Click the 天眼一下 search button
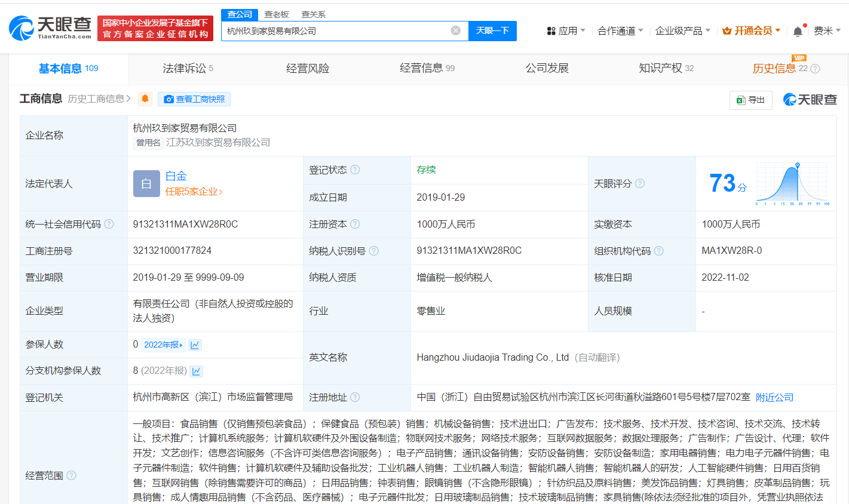849x504 pixels. (x=492, y=30)
